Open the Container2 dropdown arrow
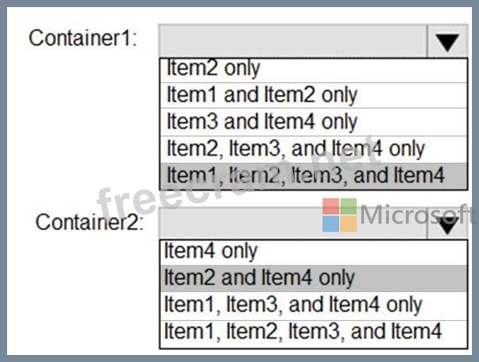479x362 pixels. coord(447,223)
